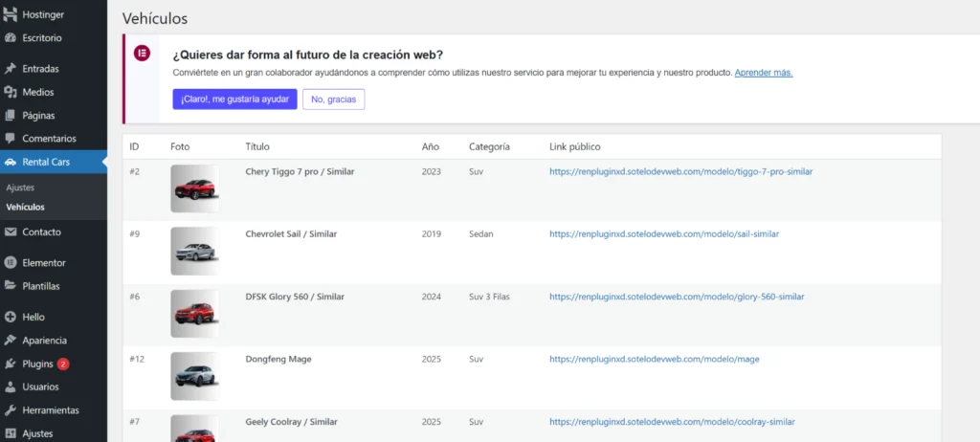
Task: Open the Páginas menu item
Action: point(38,116)
